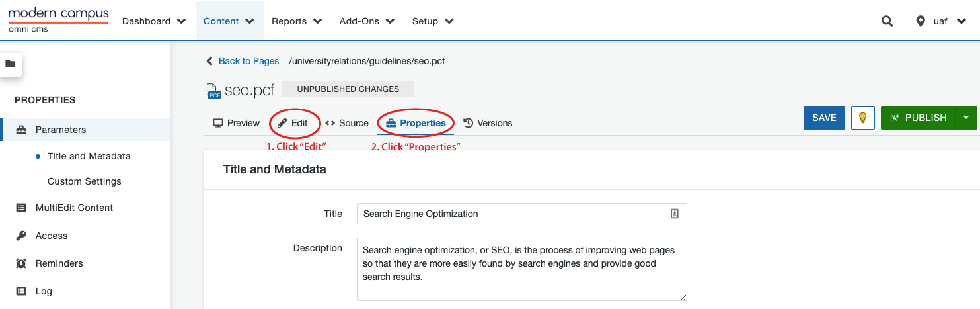
Task: Open MultiEdit Content in the sidebar
Action: tap(74, 208)
